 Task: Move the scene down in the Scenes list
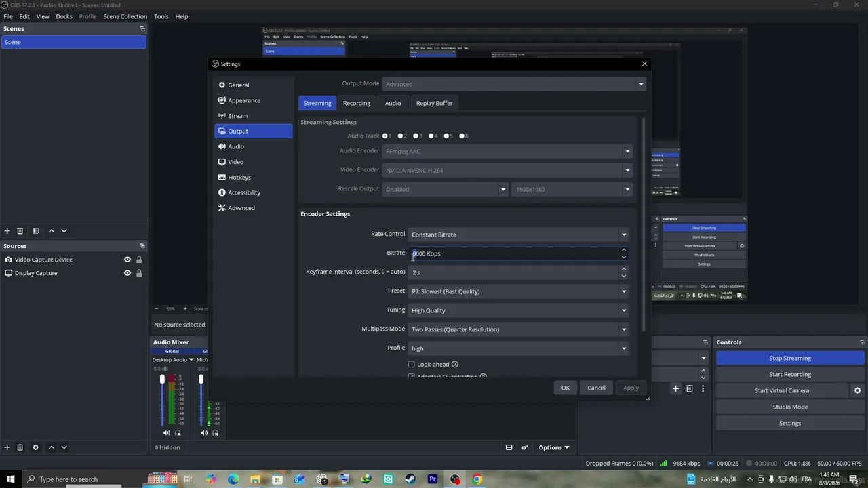(x=64, y=231)
